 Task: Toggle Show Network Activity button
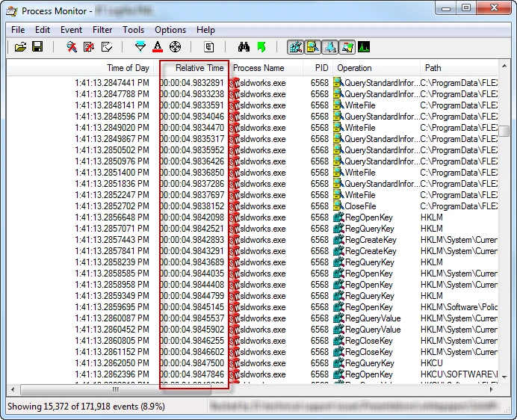(x=330, y=47)
